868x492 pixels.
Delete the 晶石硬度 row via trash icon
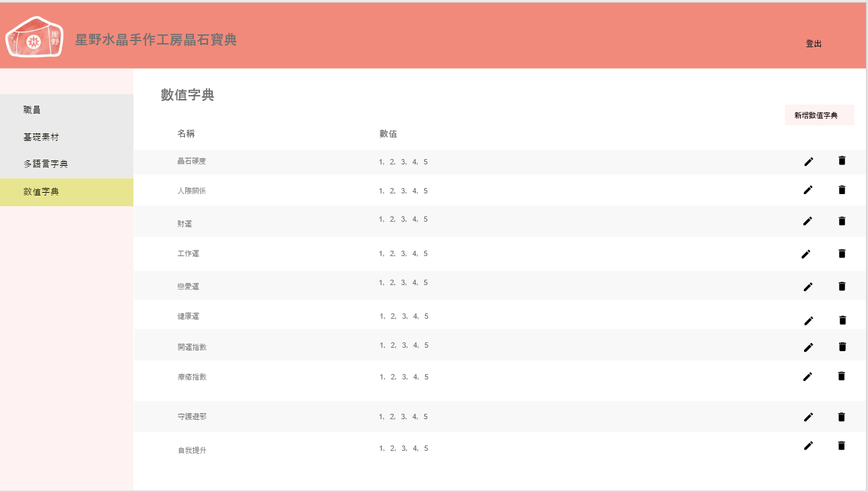pos(842,160)
